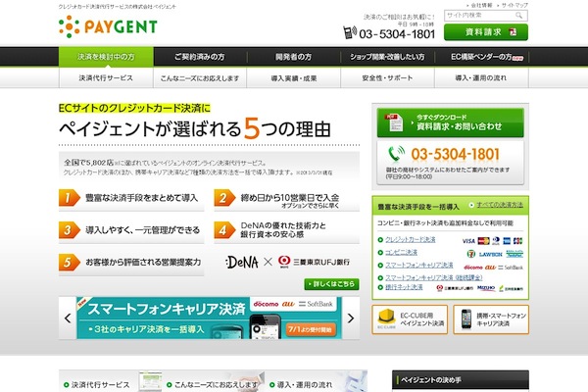This screenshot has width=588, height=392.
Task: Click DeNAの優れた技術力と銀行資本の安心感 reason
Action: 286,230
